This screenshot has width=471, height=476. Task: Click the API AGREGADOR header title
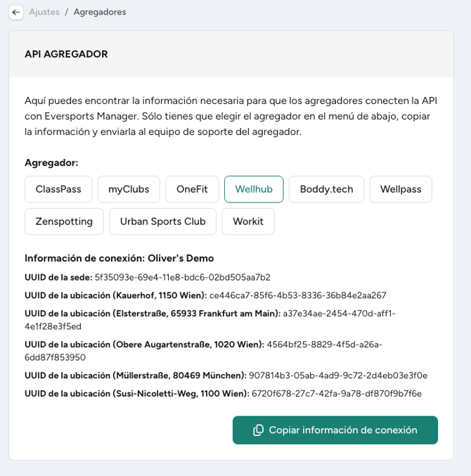tap(66, 54)
